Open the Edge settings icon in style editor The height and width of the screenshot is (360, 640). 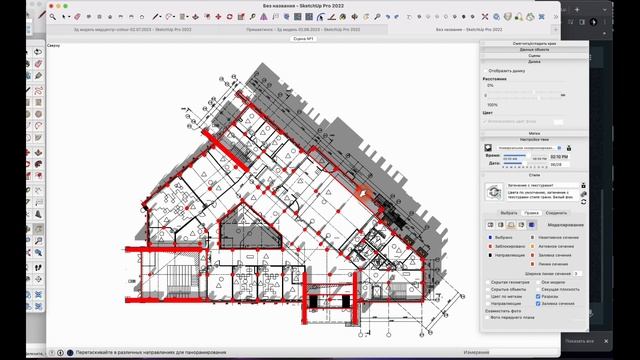click(491, 224)
